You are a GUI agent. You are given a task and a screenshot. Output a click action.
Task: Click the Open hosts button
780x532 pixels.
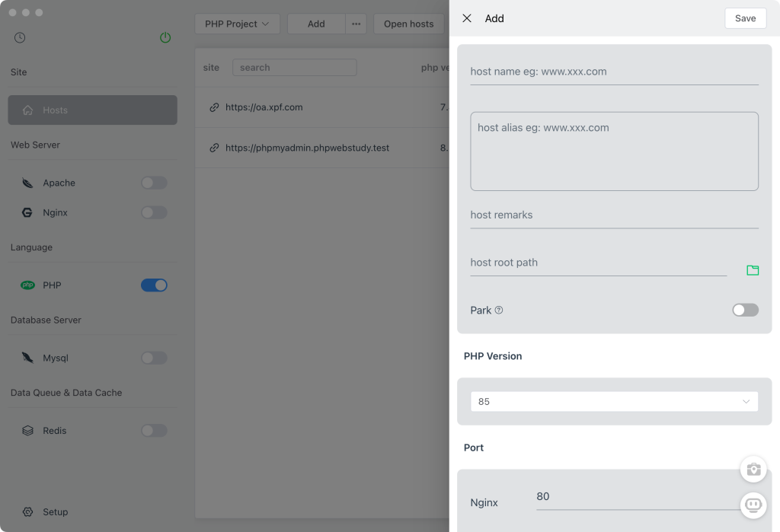[408, 24]
